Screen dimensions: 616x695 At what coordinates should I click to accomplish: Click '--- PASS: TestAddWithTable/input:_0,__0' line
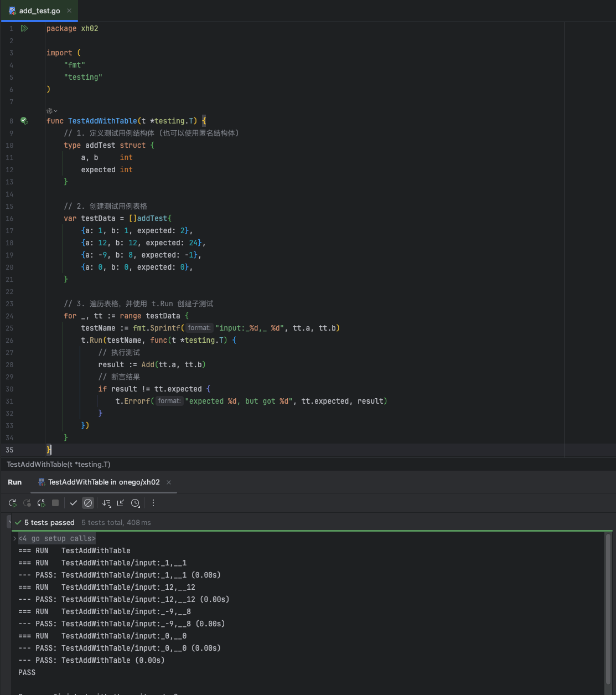tap(120, 648)
